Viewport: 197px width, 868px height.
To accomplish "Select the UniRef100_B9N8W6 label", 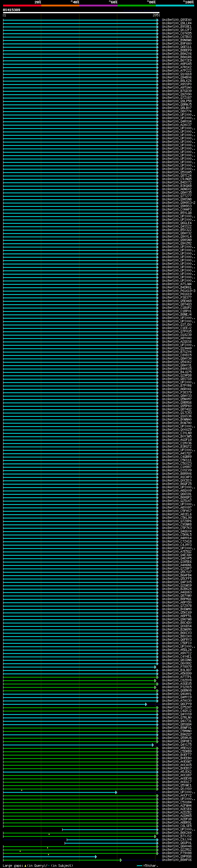I will click(176, 40).
